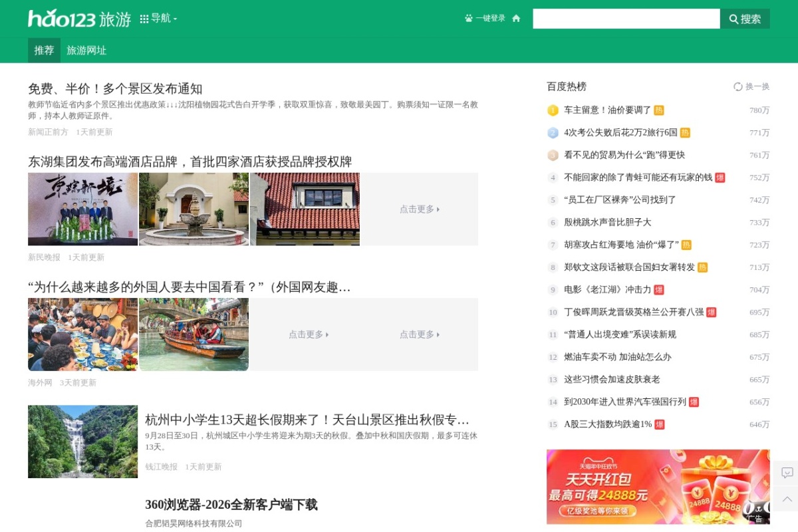Open hot topic 燃油车卖不动 加油站怎么办

click(618, 357)
